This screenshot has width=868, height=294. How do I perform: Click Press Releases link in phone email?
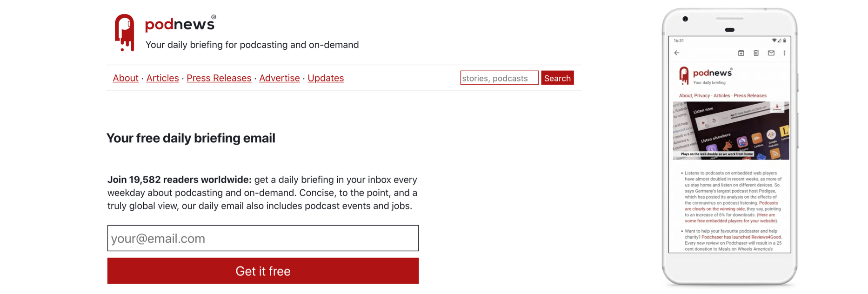click(750, 96)
